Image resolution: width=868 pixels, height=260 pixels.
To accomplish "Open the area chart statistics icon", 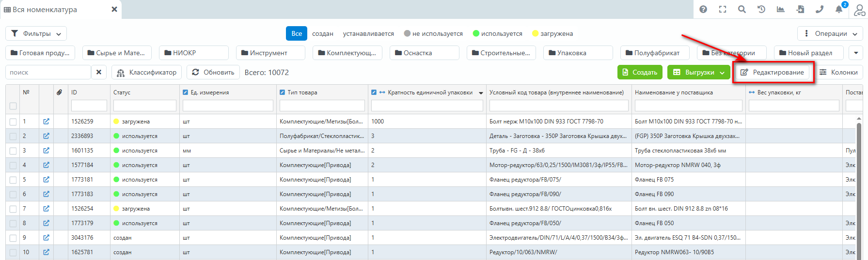I will tap(781, 9).
